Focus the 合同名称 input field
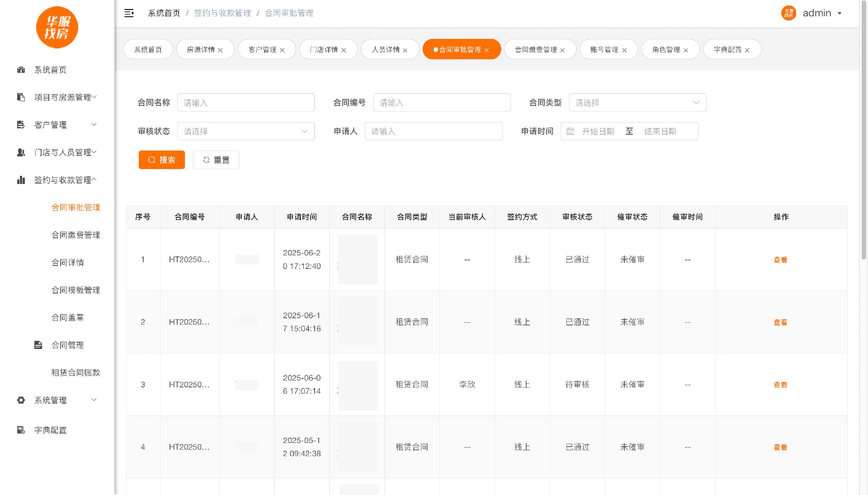Image resolution: width=868 pixels, height=495 pixels. coord(245,103)
